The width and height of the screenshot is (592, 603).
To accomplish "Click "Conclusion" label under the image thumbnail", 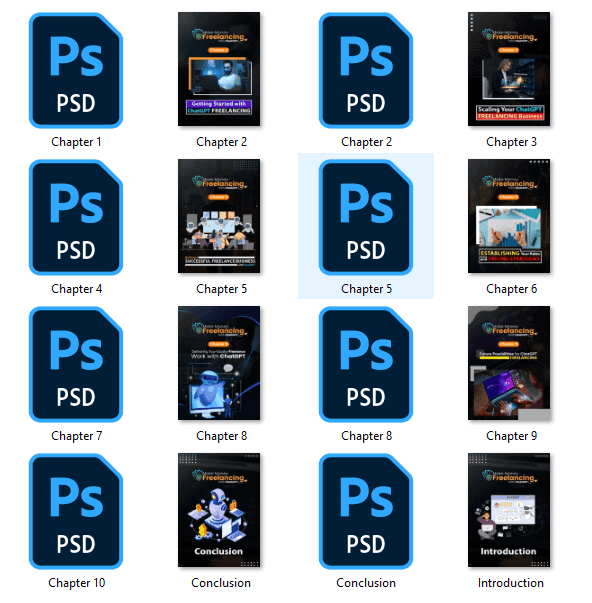I will pyautogui.click(x=221, y=583).
